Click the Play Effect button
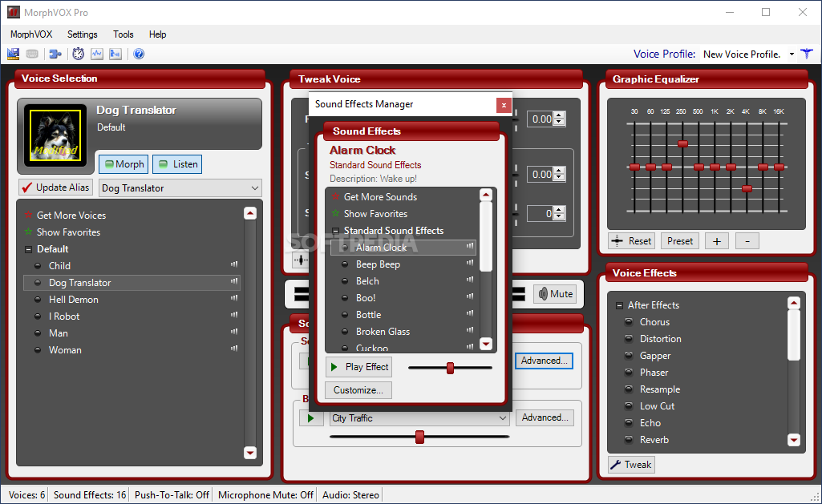Image resolution: width=822 pixels, height=504 pixels. 360,367
